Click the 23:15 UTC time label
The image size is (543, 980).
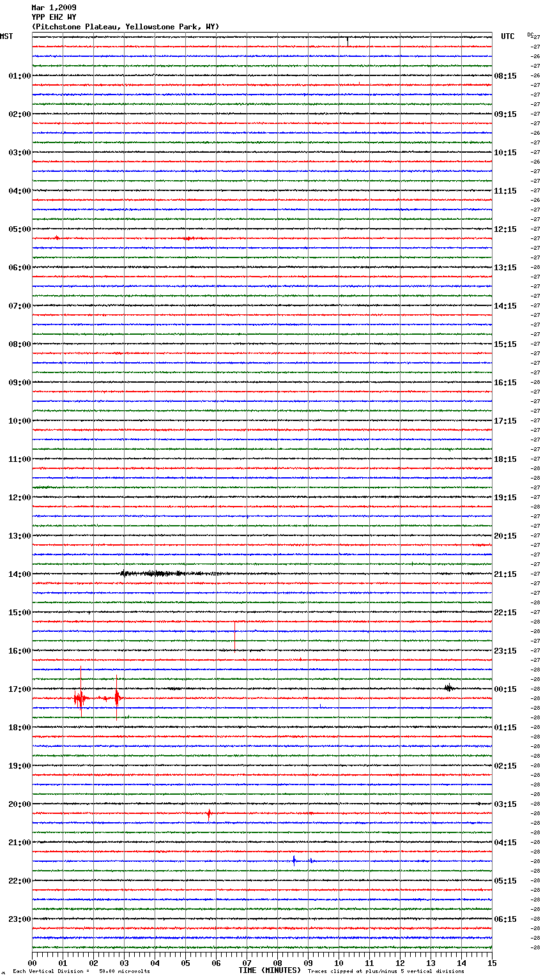505,651
